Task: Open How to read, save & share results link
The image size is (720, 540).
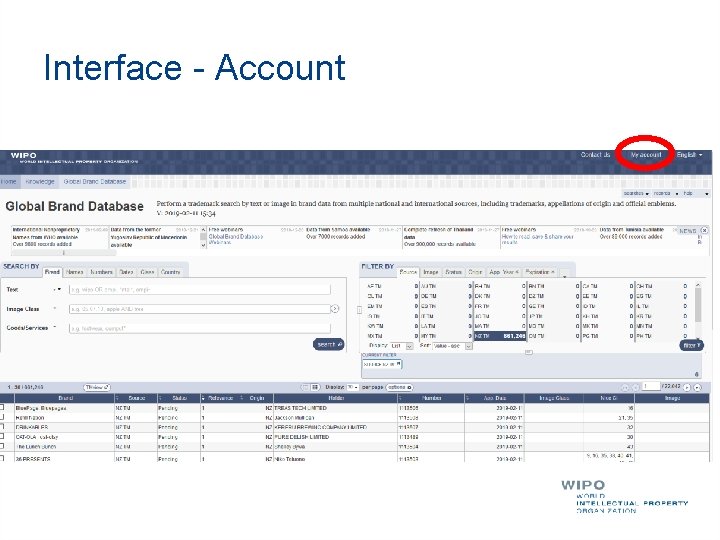Action: [x=538, y=239]
